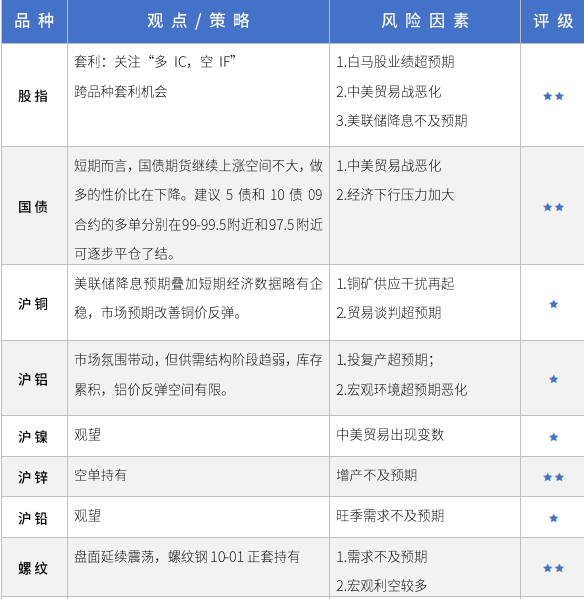Select the 评级 column header

553,21
